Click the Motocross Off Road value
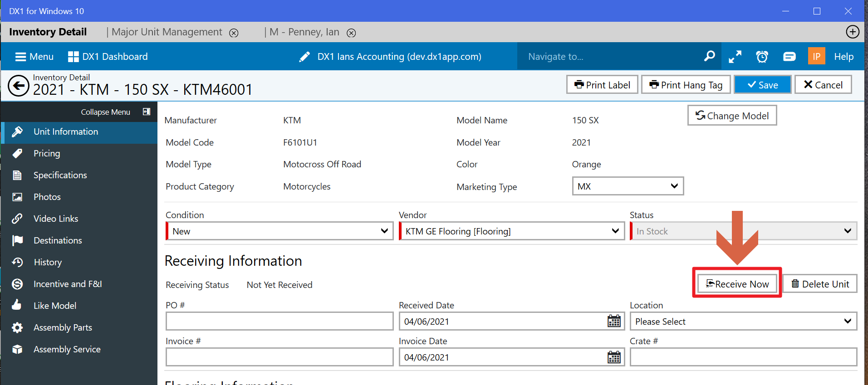This screenshot has width=868, height=385. (322, 164)
